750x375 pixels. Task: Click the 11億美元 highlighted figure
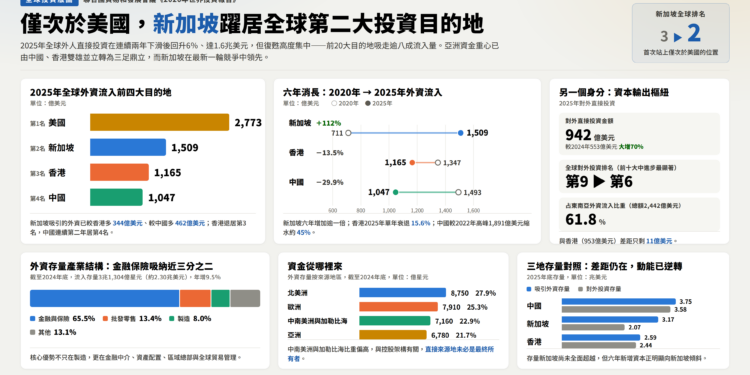(659, 241)
